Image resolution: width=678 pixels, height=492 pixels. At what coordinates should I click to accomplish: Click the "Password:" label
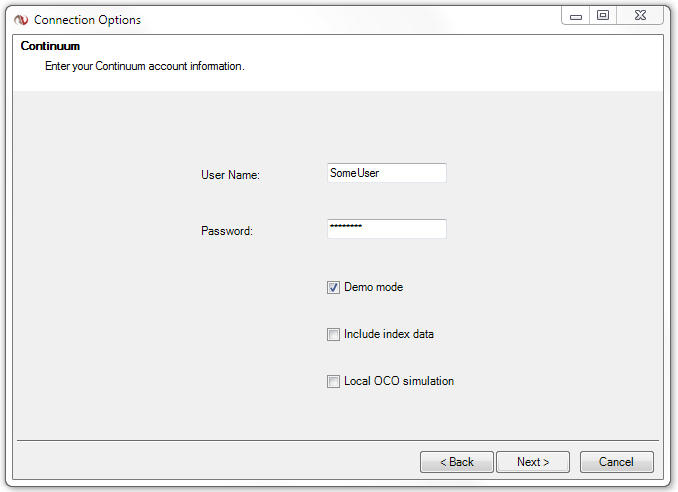227,231
